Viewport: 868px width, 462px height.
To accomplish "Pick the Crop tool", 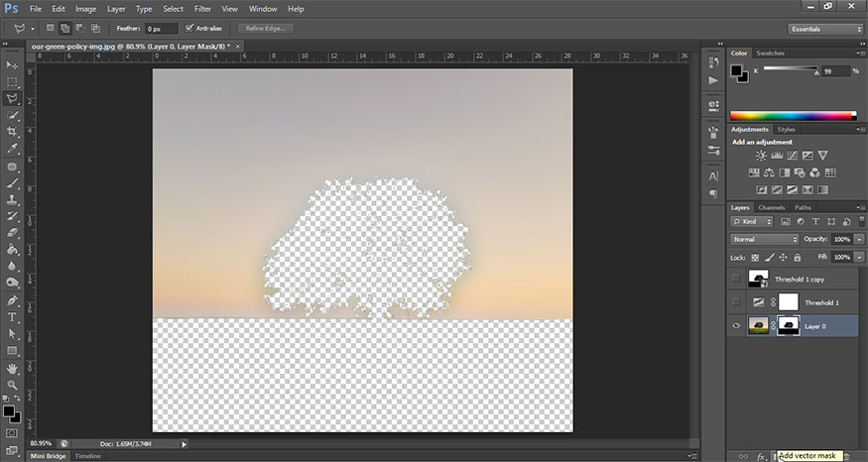I will click(x=13, y=132).
